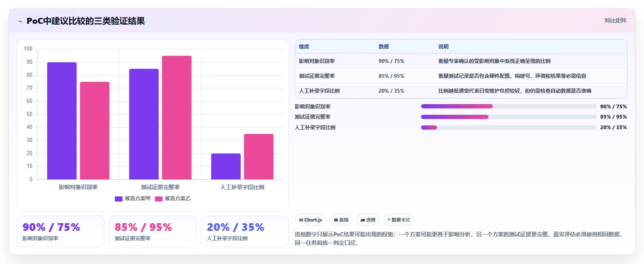Click 20% / 35% value beside progress bar
Viewport: 644px width, 264px height.
point(613,128)
